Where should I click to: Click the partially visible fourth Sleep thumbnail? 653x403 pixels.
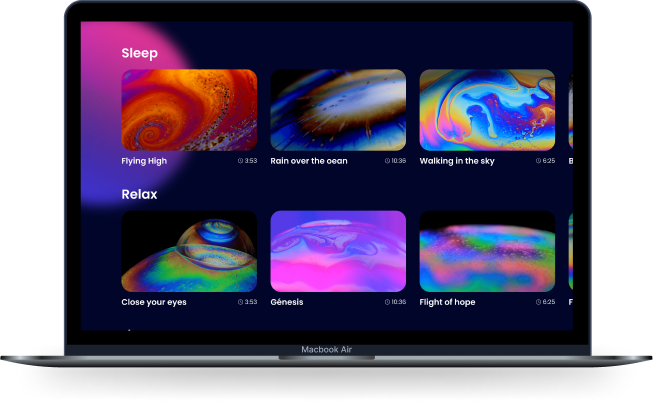coord(570,110)
